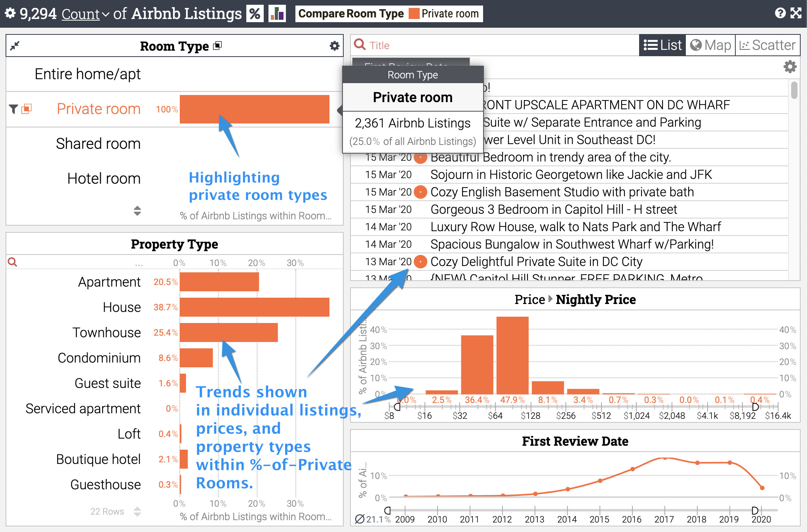Open the help question mark icon
Viewport: 807px width, 532px height.
tap(780, 13)
